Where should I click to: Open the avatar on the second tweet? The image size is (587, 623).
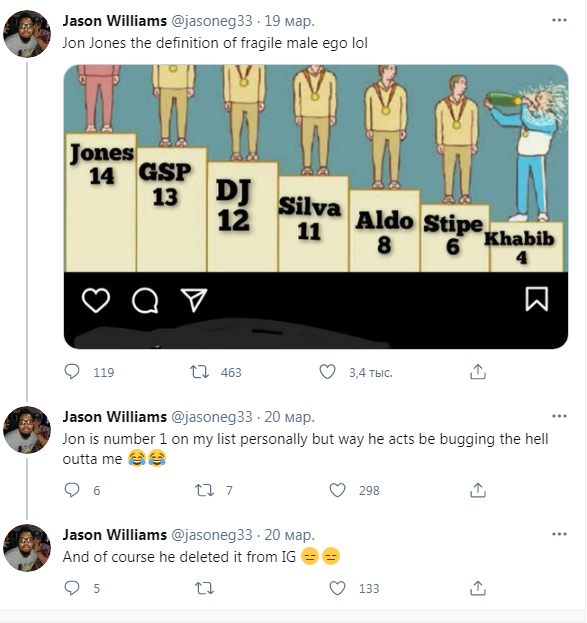(x=27, y=430)
